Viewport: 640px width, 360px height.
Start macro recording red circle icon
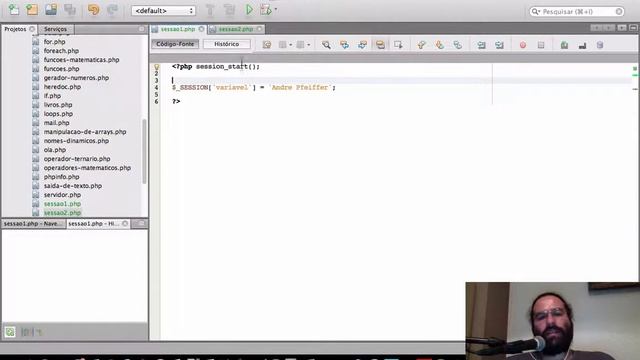point(523,45)
